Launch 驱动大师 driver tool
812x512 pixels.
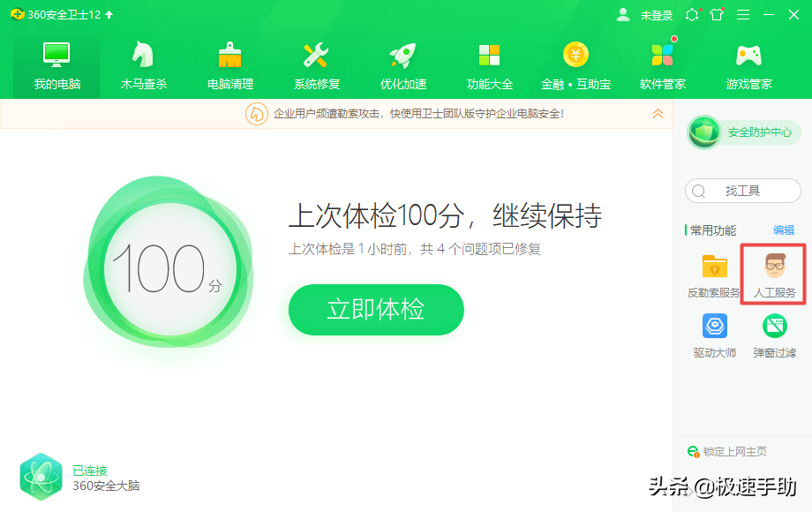715,335
